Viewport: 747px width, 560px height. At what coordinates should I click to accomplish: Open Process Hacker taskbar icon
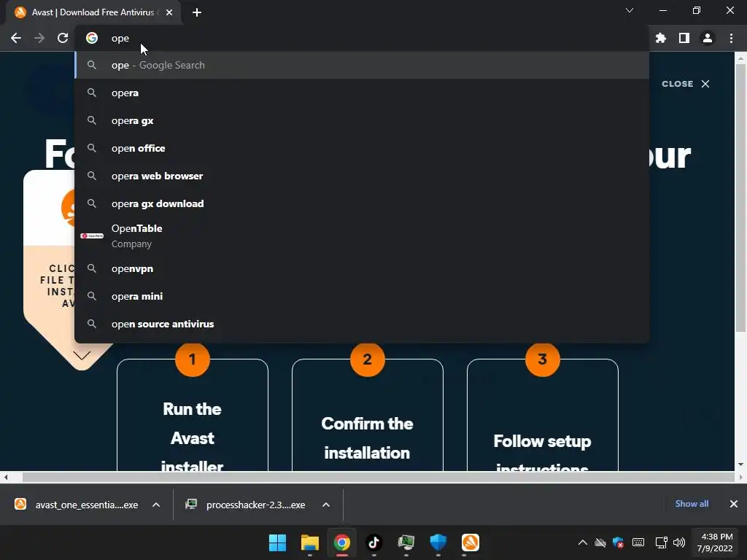click(406, 542)
